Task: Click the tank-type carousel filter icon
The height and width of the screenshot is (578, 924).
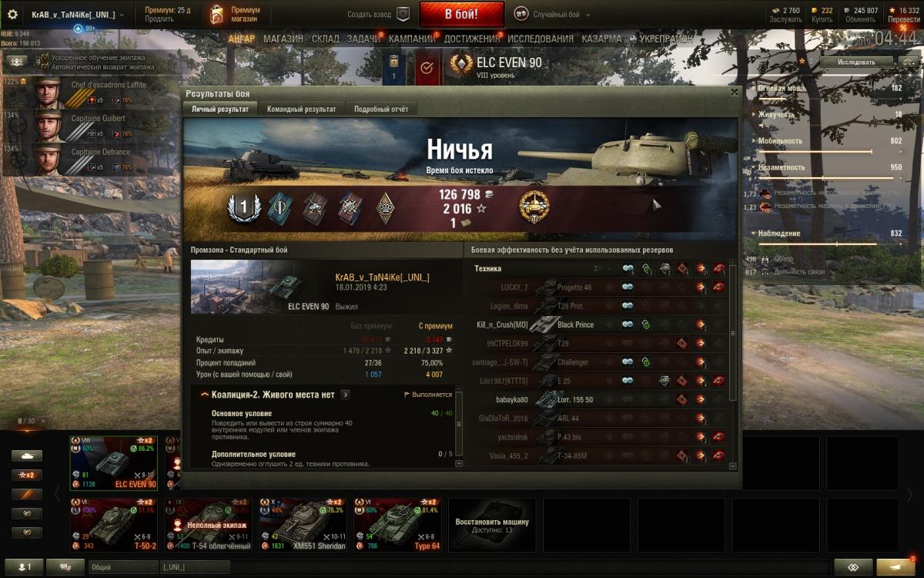Action: coord(26,455)
